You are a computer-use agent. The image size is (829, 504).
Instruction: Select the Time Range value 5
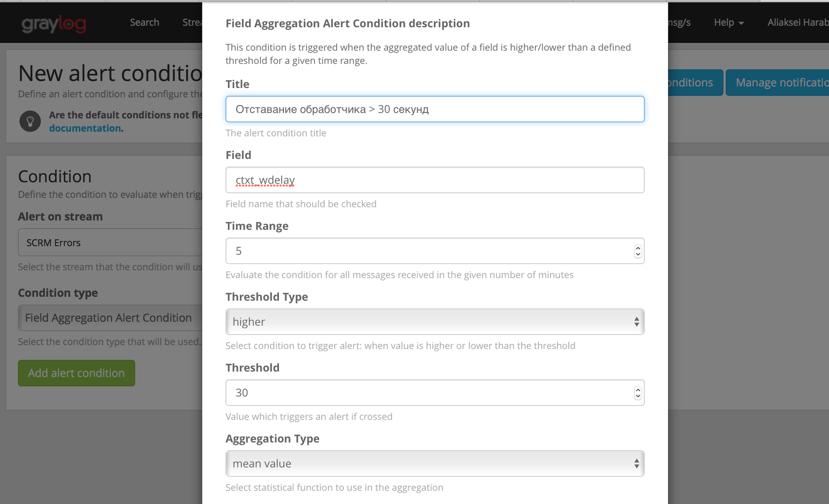coord(432,251)
